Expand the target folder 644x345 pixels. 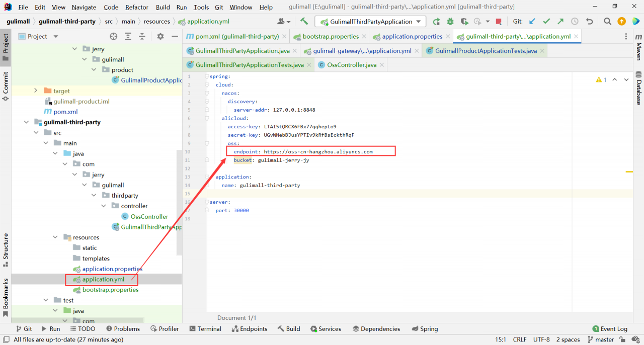point(36,91)
